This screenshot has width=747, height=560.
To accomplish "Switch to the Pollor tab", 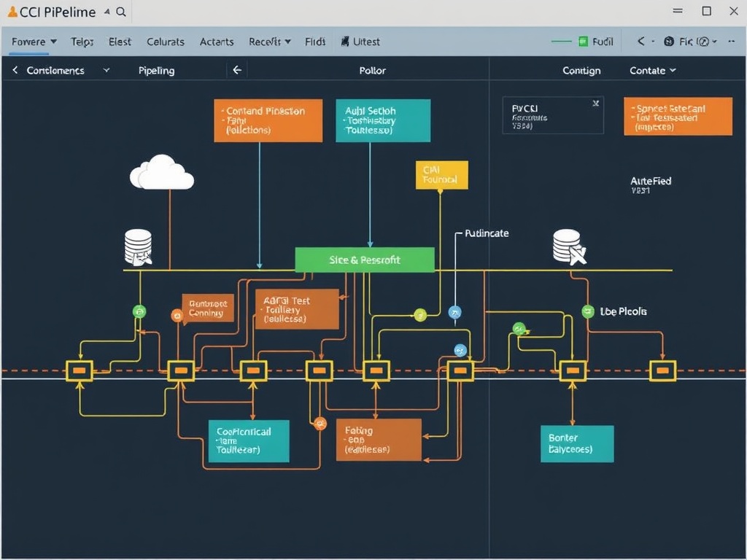I will coord(372,70).
